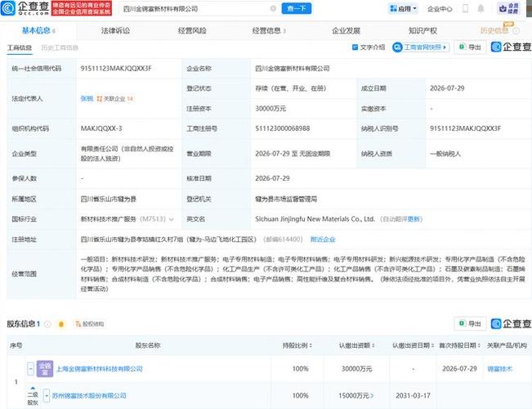Select credit code 91511123MAKJQQXX3F in first row

(116, 68)
